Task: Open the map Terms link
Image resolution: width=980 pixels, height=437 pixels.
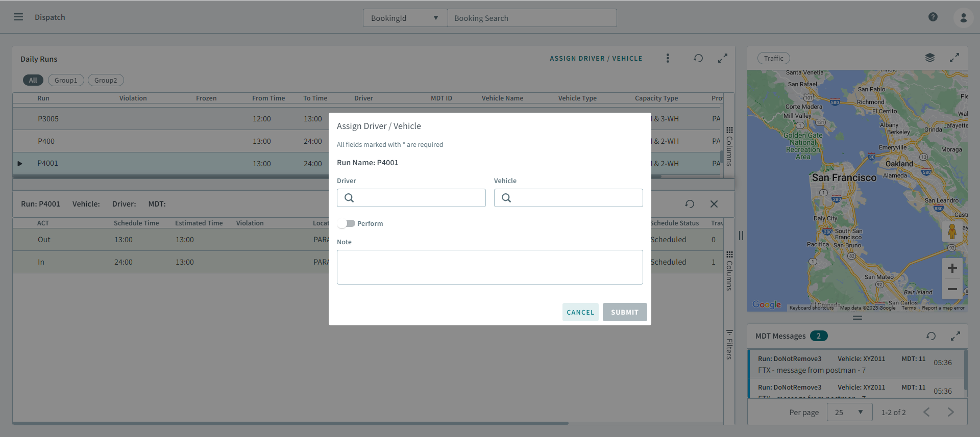Action: (909, 308)
